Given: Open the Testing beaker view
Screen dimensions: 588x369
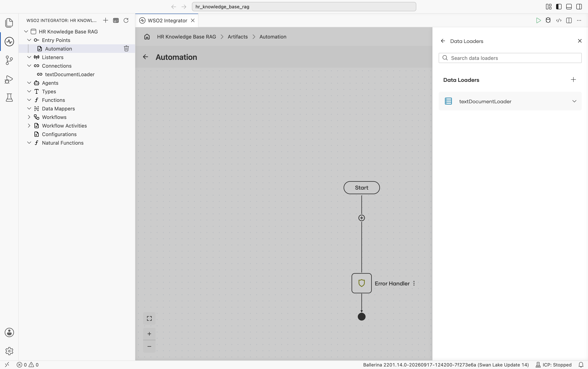Looking at the screenshot, I should (x=9, y=98).
